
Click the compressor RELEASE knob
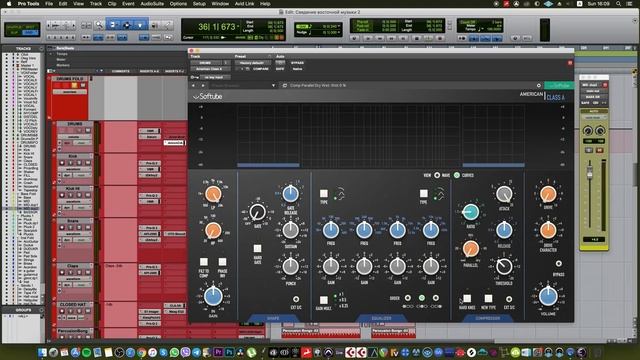pos(504,230)
